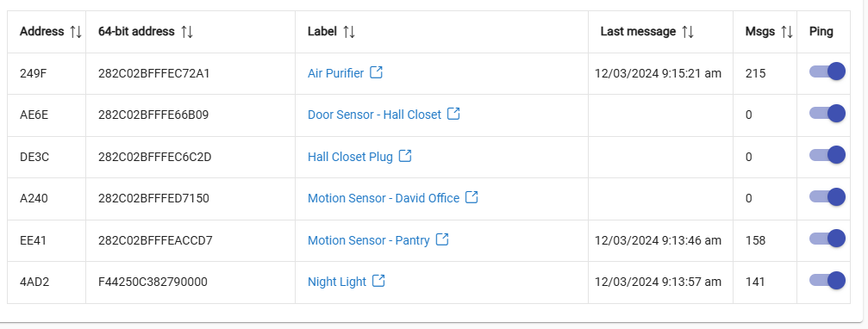Sort by 64-bit address column arrows
The height and width of the screenshot is (329, 868).
[x=187, y=32]
